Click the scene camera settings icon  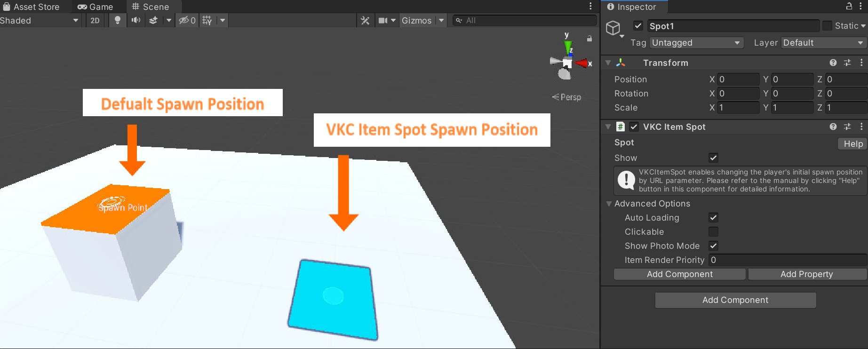(383, 20)
